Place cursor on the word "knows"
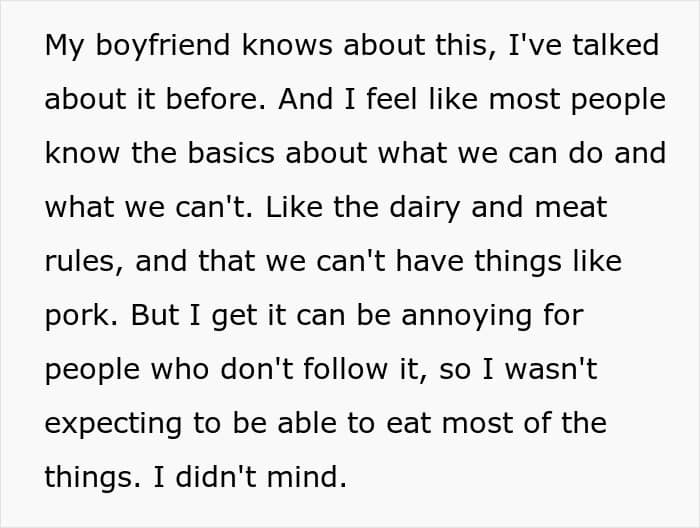 coord(287,45)
